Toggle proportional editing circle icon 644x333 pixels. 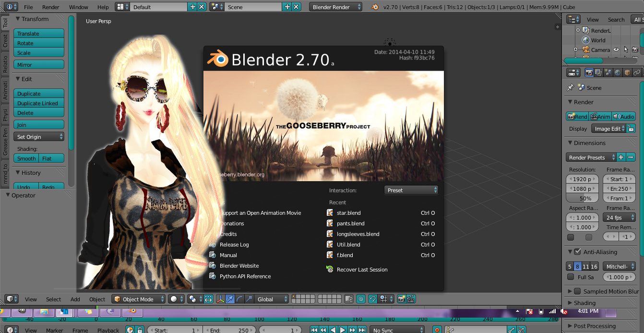[x=361, y=299]
